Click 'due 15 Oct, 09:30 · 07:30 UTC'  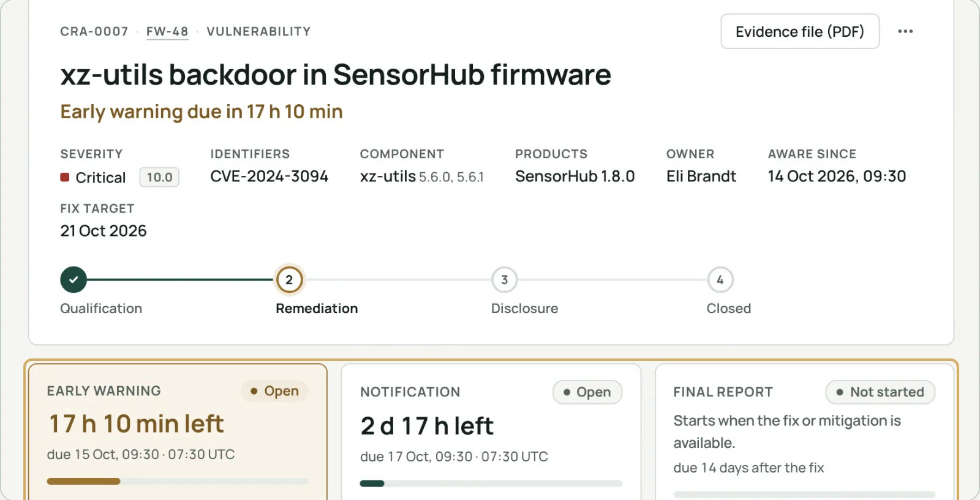pyautogui.click(x=141, y=455)
